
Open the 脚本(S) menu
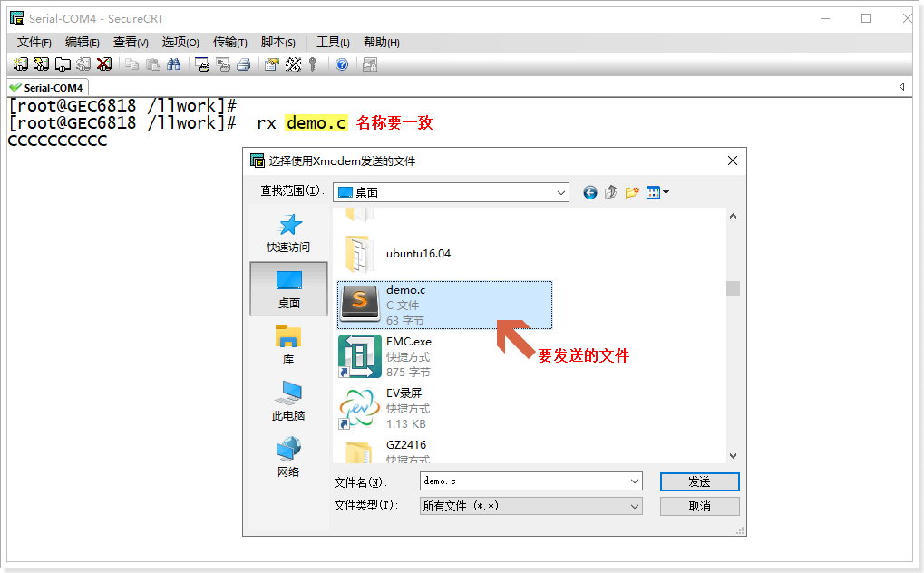pos(278,43)
